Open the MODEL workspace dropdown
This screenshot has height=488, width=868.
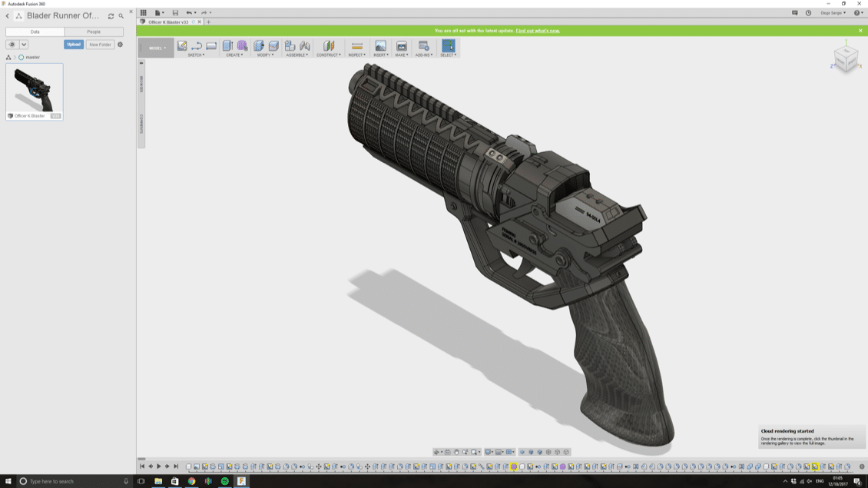[x=156, y=48]
